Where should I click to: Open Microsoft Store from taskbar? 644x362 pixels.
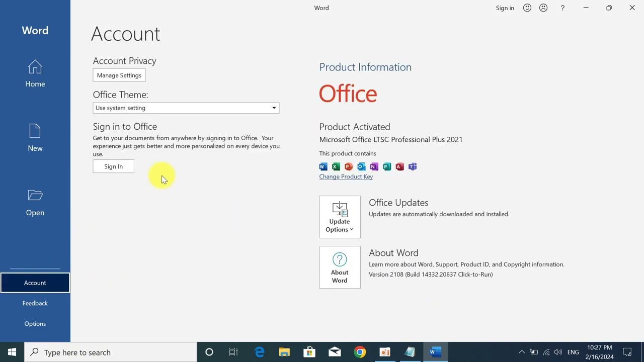tap(309, 352)
